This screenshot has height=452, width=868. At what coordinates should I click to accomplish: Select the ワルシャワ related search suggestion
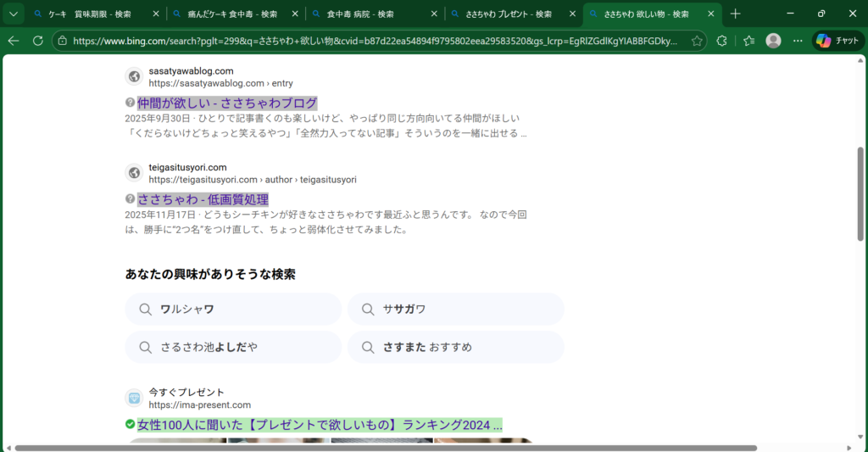coord(233,310)
